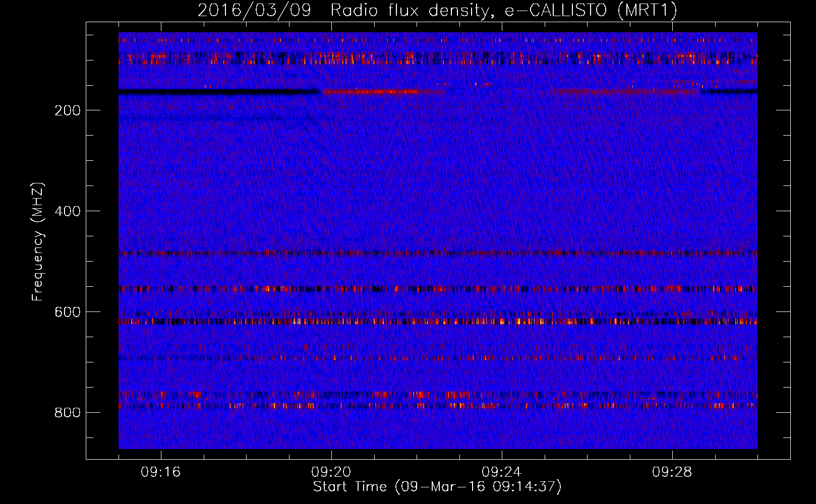The image size is (816, 504).
Task: Click the 800 frequency tick label
Action: 68,413
